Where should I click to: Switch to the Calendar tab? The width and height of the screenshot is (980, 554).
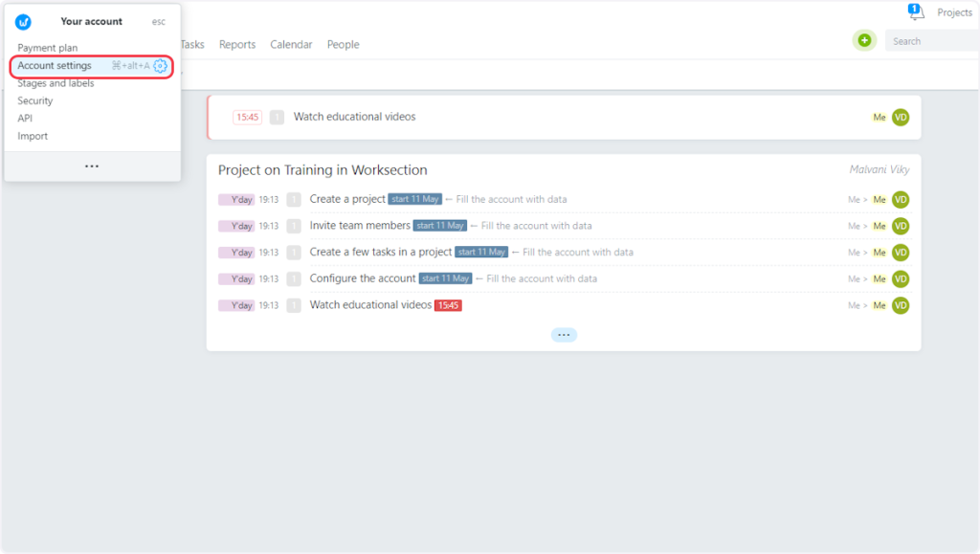click(291, 44)
